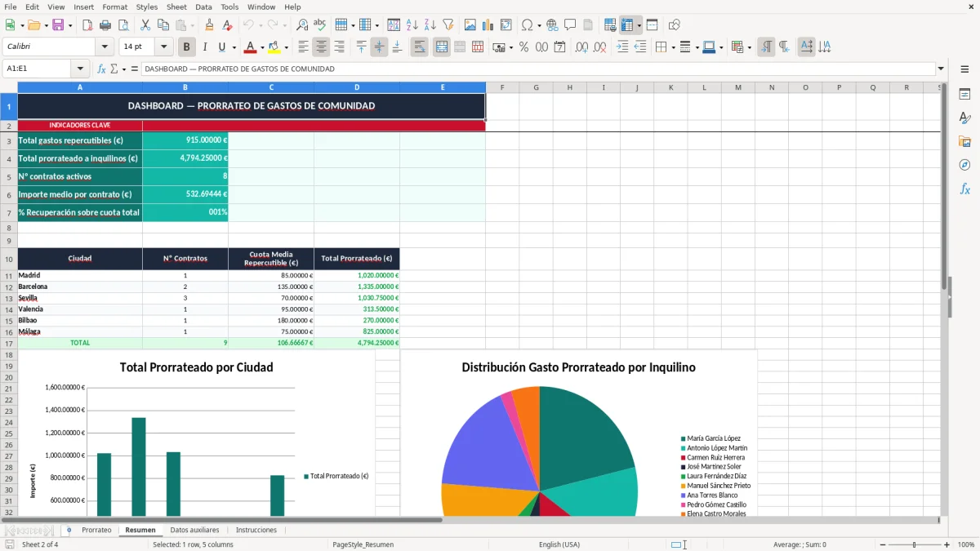Screen dimensions: 980x551
Task: Merge and center cells icon
Action: point(442,47)
